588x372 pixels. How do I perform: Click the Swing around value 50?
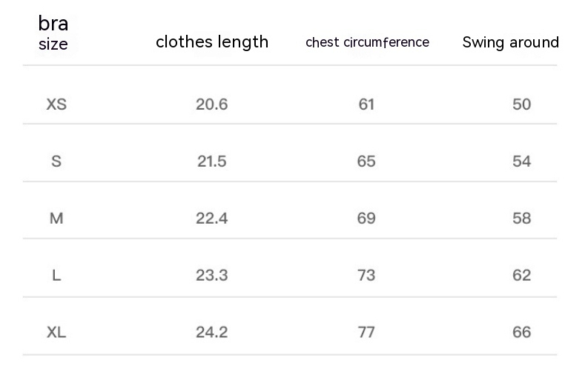coord(522,104)
